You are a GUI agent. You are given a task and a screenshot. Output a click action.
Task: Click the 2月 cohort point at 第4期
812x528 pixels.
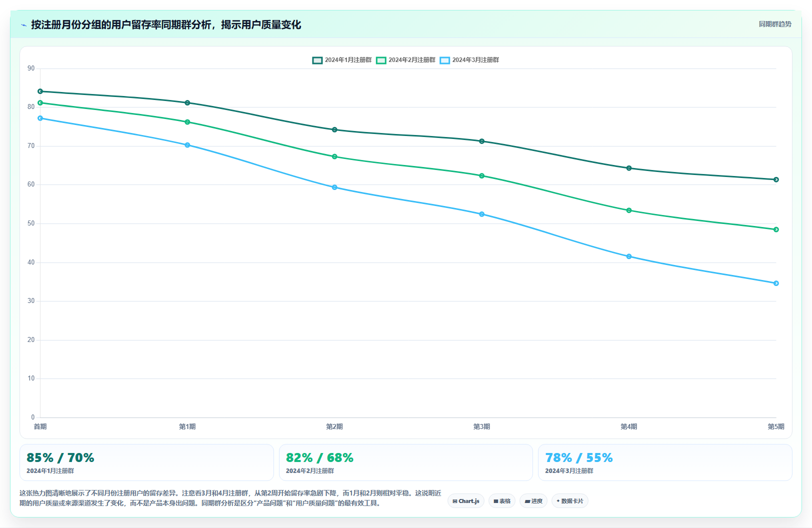tap(629, 210)
